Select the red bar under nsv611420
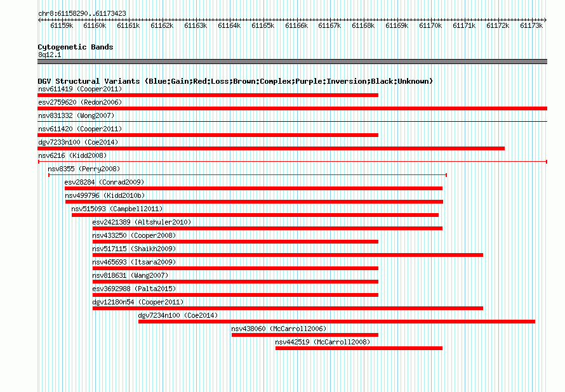565x392 pixels. coord(208,135)
